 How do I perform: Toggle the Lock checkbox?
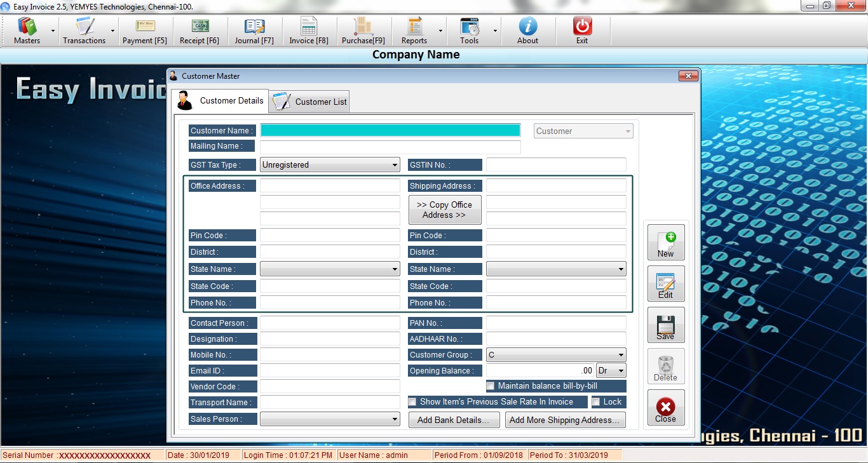596,402
